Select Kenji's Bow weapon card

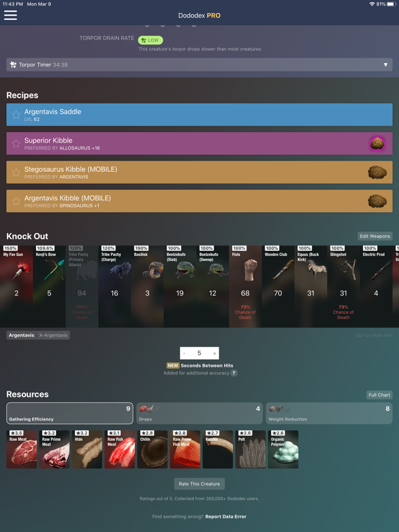click(49, 286)
